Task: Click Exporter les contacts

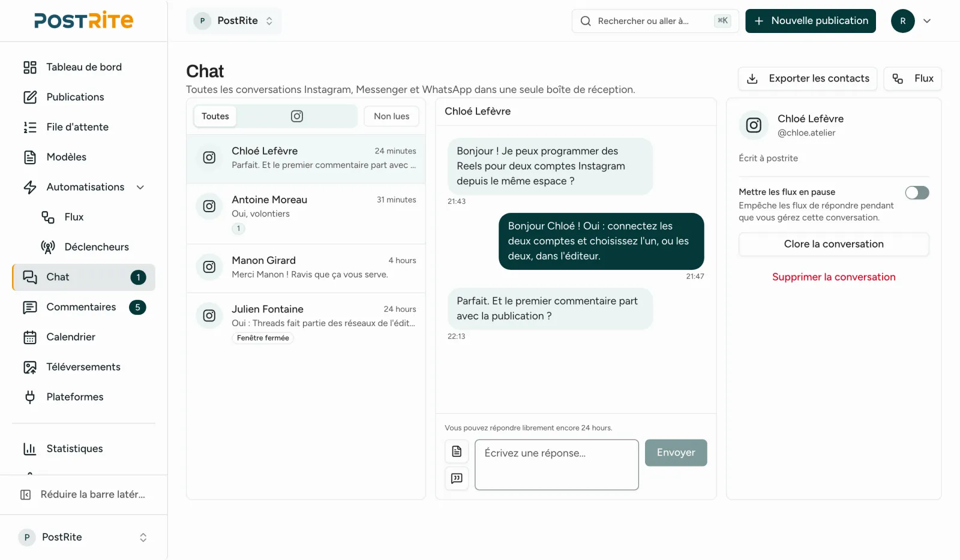Action: [808, 79]
